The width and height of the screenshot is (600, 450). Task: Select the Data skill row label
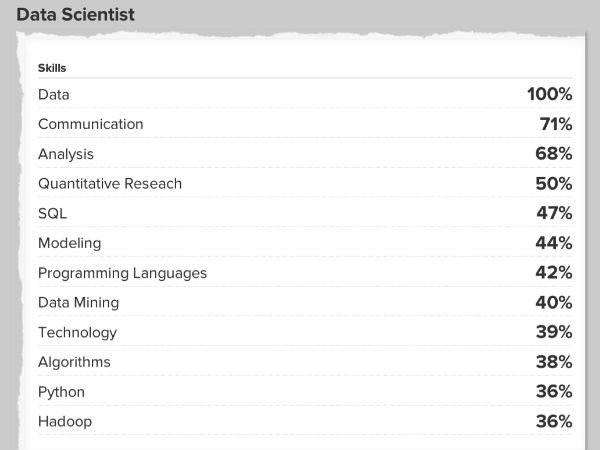click(54, 95)
